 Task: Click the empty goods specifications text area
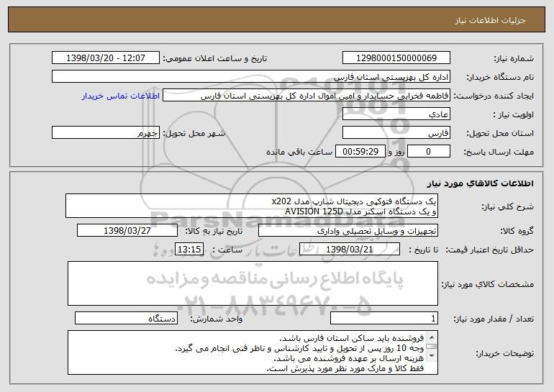[x=253, y=283]
